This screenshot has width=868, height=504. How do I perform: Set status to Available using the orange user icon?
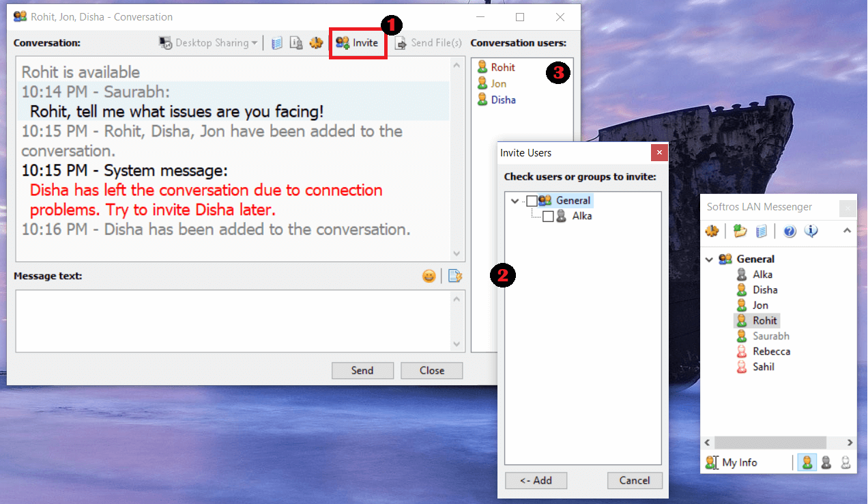click(807, 463)
